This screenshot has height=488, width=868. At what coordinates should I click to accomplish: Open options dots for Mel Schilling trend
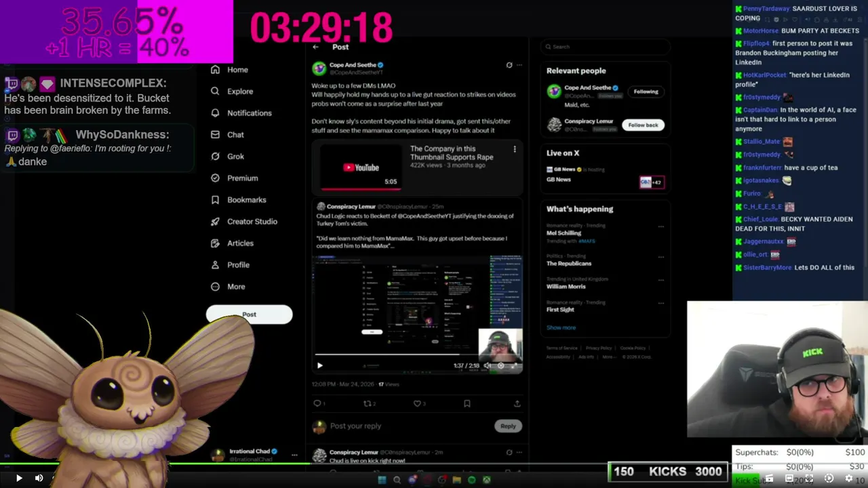coord(661,226)
